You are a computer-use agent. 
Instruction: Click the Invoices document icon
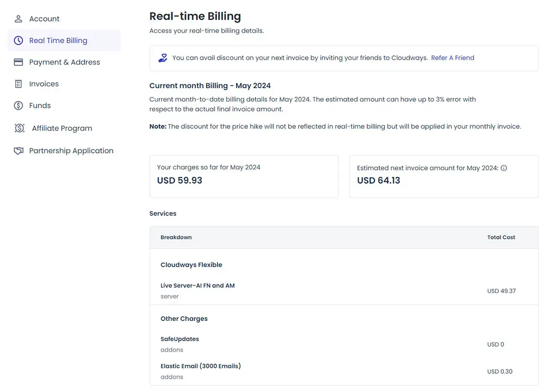click(x=19, y=84)
